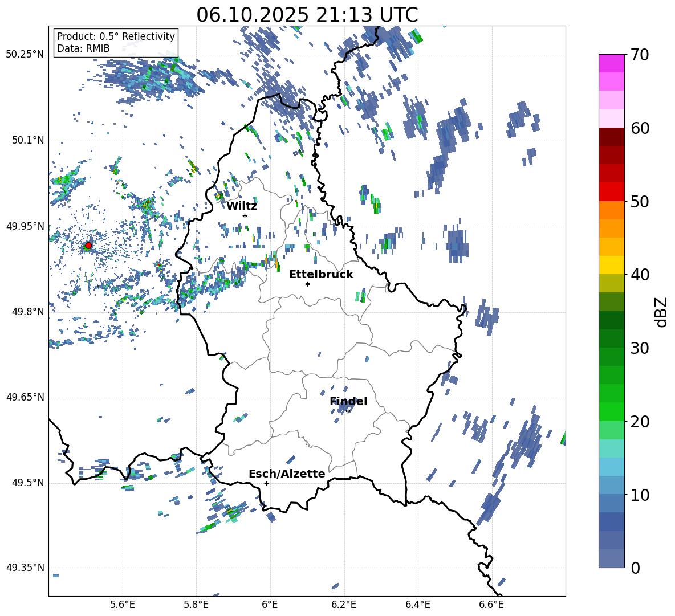
Task: Click the timestamp title 06.10.2025 21:13 UTC
Action: (307, 15)
